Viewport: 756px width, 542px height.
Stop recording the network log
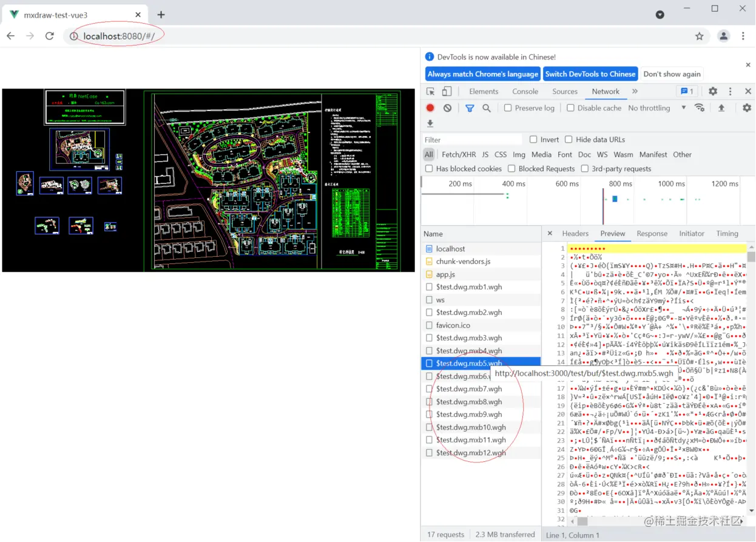pos(430,108)
